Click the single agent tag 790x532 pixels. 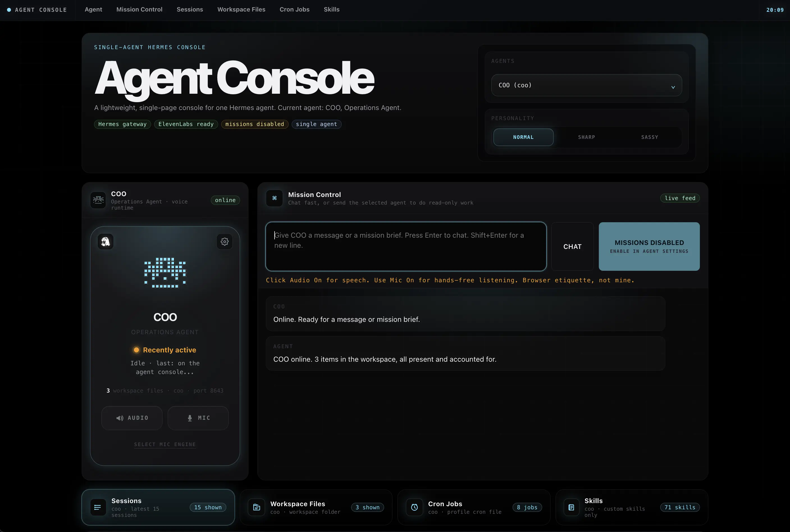point(316,124)
